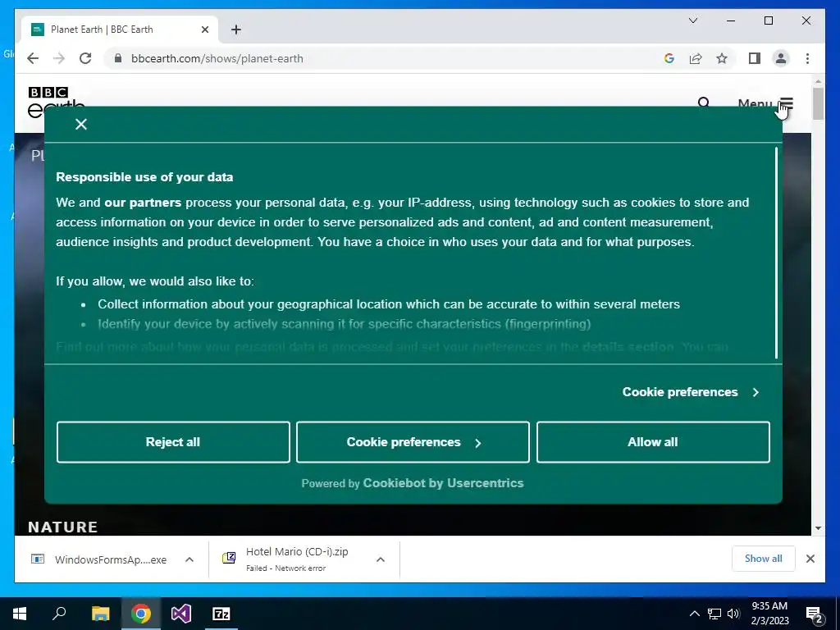Open Cookie preferences link above the buttons
Image resolution: width=840 pixels, height=630 pixels.
691,392
